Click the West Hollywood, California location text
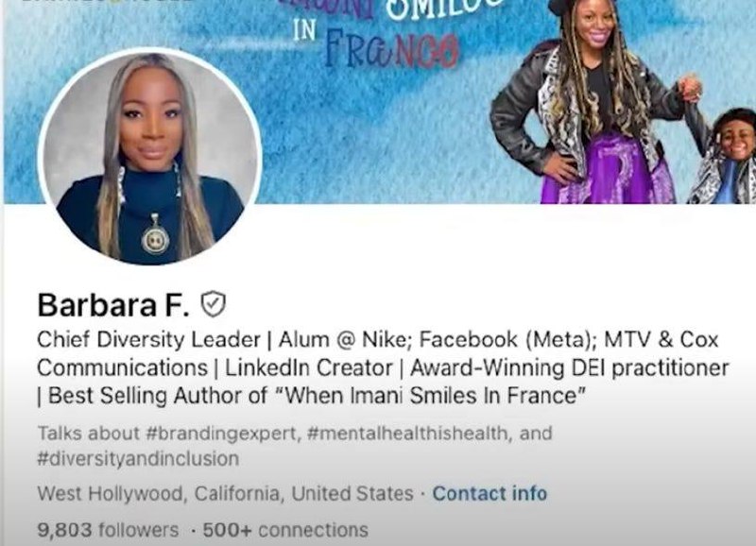Screen dimensions: 756x546 [225, 494]
